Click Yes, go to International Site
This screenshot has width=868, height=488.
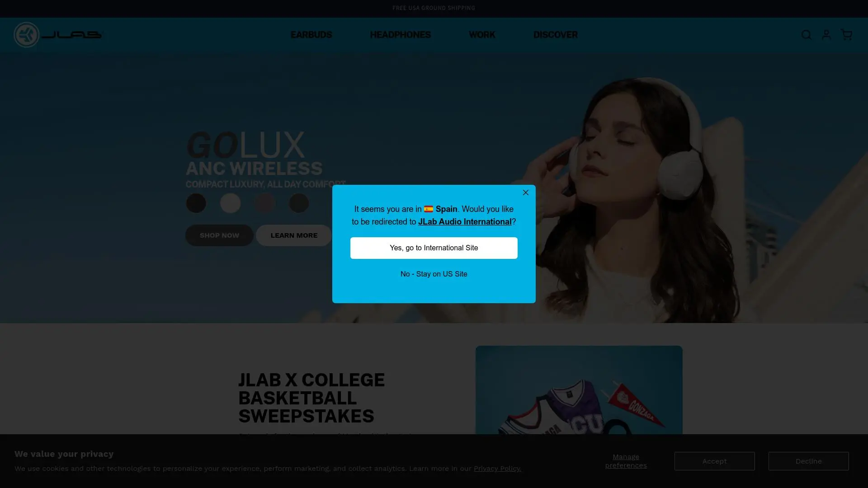click(434, 248)
